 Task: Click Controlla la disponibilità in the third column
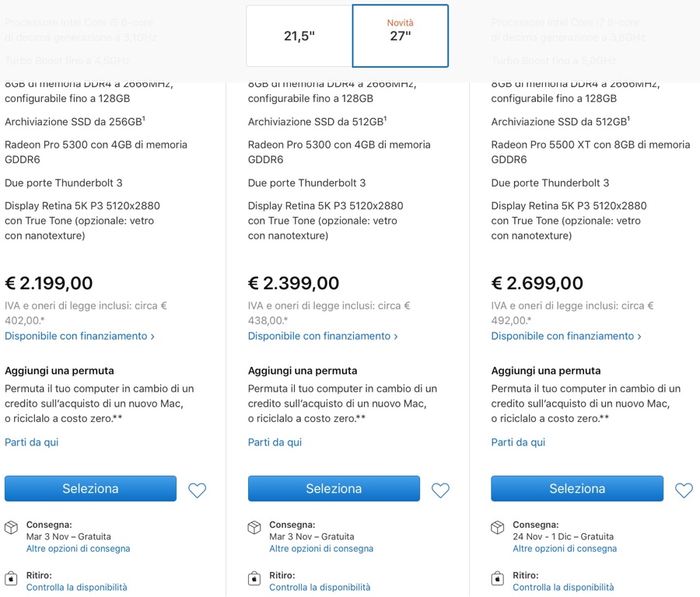click(563, 588)
